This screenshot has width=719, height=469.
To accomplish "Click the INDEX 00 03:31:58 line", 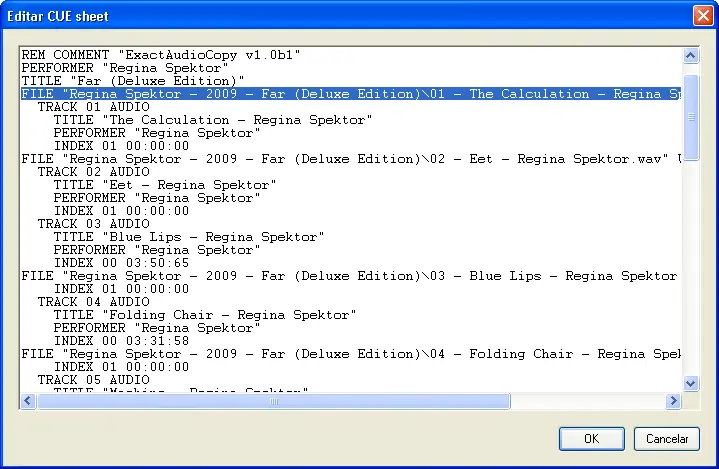I will (x=122, y=341).
